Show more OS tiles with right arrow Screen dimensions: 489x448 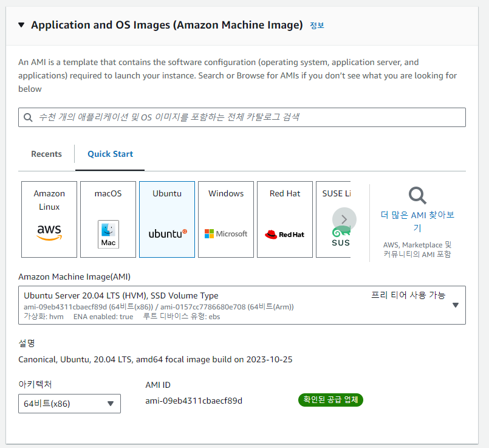[344, 219]
